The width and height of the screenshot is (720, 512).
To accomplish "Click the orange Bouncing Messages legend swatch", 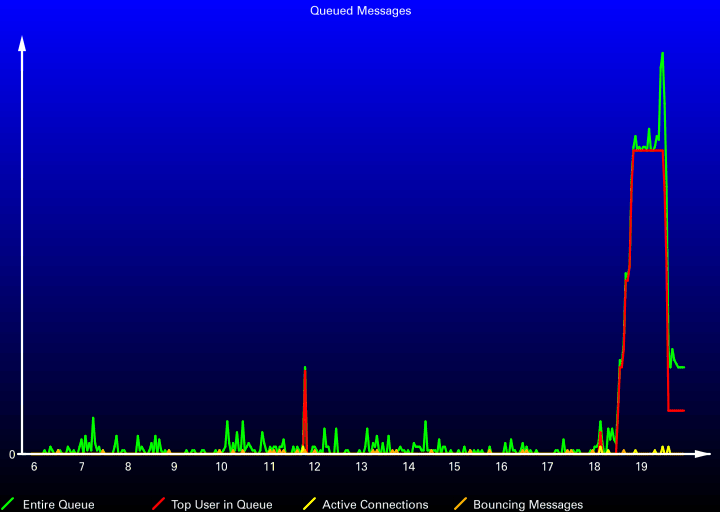I will (x=461, y=504).
